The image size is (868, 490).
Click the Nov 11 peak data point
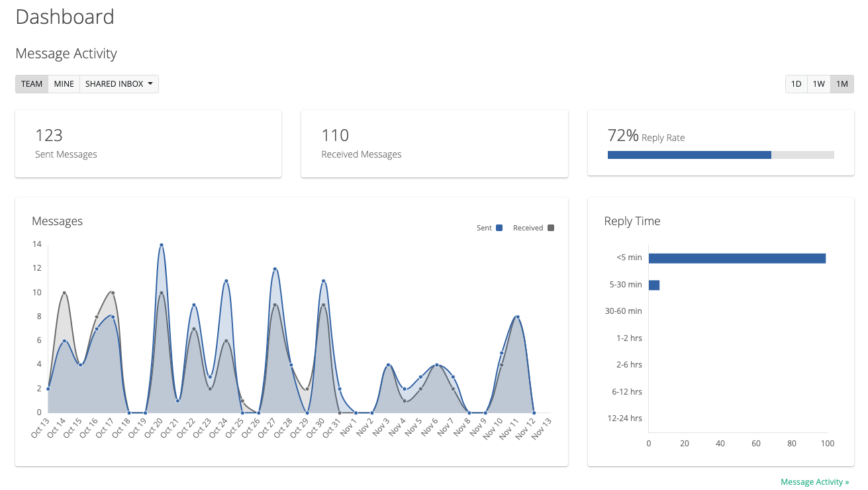click(518, 317)
